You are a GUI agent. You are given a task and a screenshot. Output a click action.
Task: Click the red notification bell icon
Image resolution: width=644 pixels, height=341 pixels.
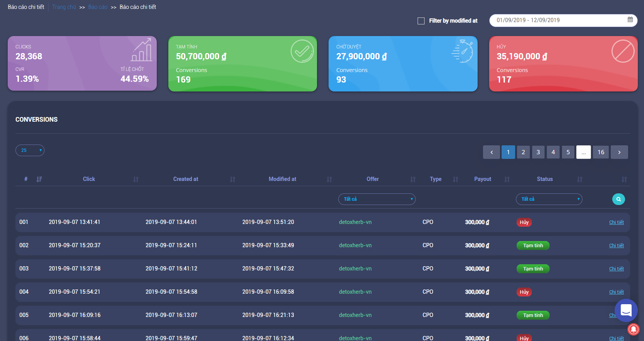click(x=634, y=329)
